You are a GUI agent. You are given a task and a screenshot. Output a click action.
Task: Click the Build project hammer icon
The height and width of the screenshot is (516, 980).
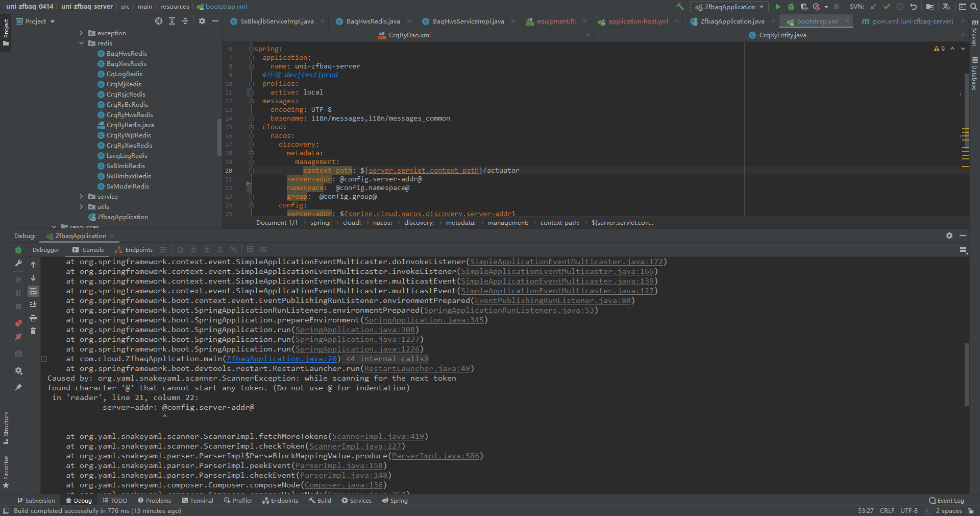(680, 7)
